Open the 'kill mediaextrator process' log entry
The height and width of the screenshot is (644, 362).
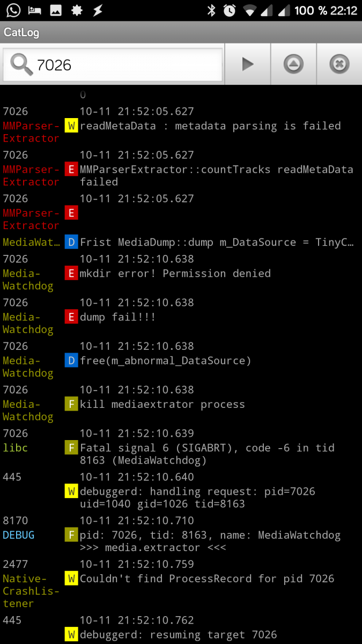pos(181,404)
